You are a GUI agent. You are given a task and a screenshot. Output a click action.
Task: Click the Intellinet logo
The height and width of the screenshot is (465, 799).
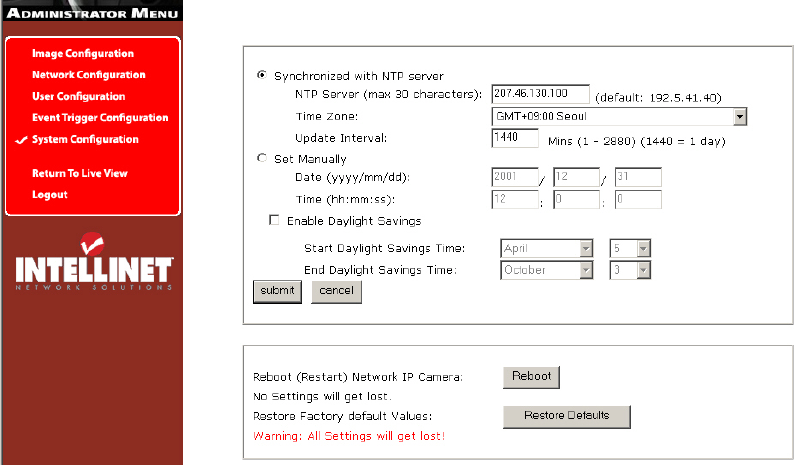94,262
